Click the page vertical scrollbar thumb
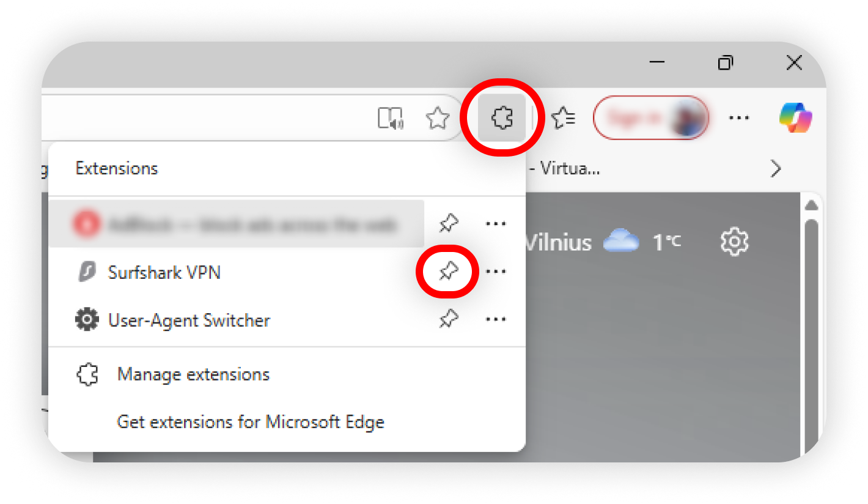The height and width of the screenshot is (504, 868). point(811,336)
